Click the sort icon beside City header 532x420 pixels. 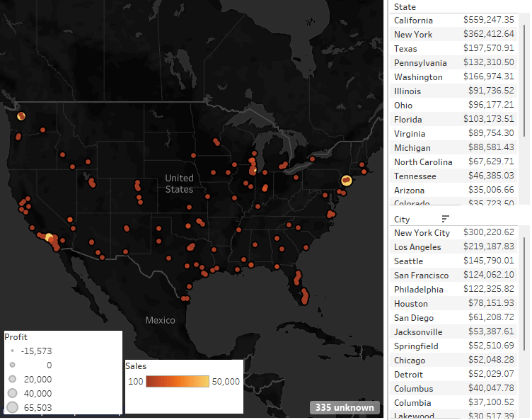446,219
